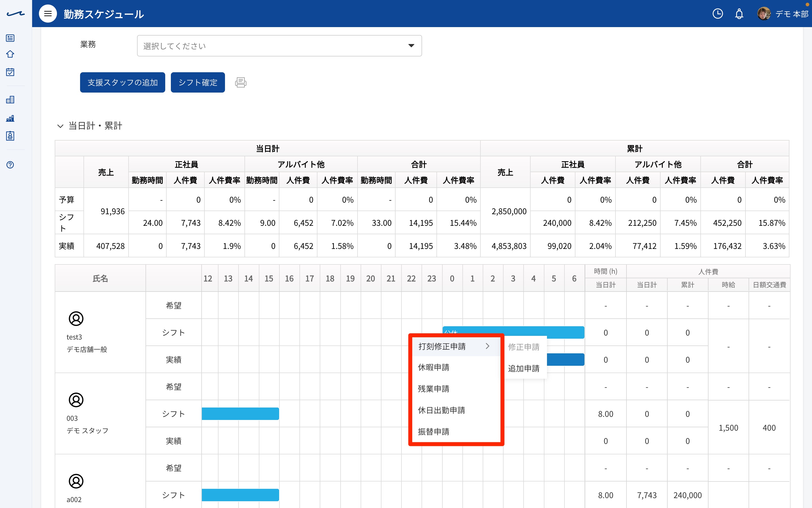Click the 4,853,803 cell

pos(505,246)
